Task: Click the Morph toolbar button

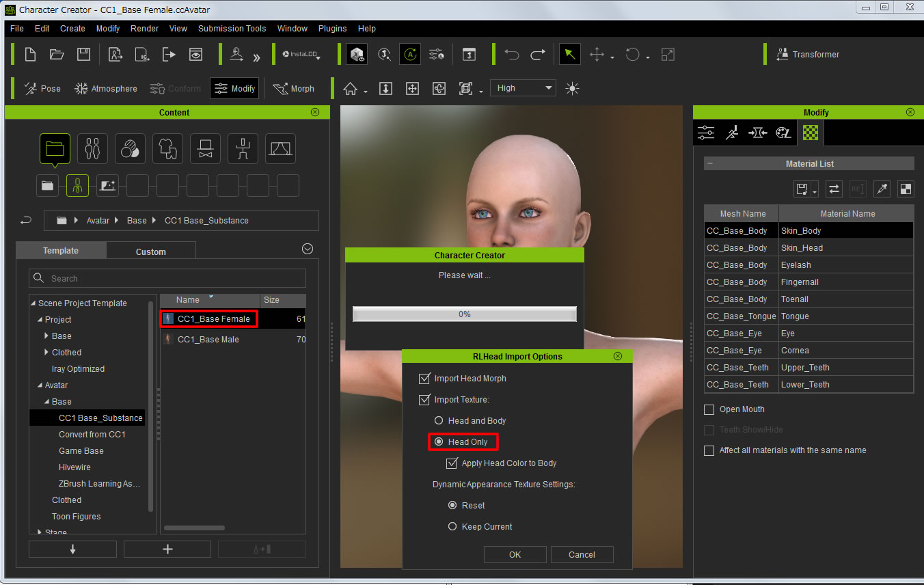Action: point(294,89)
